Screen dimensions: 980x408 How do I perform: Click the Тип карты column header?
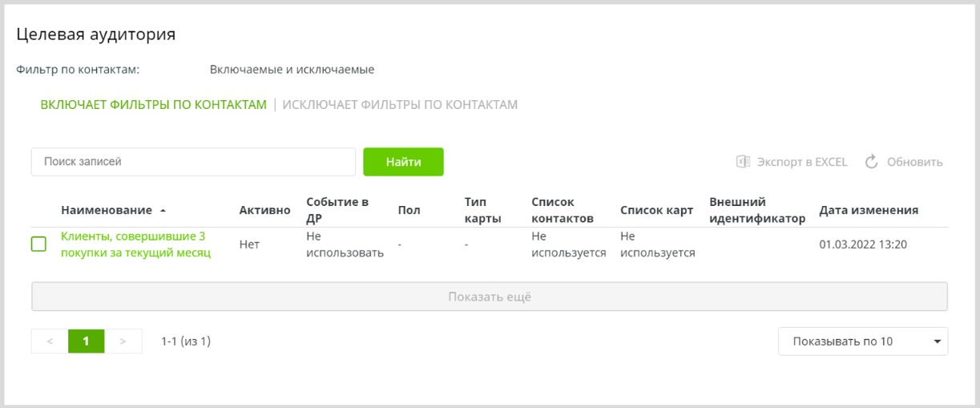482,210
